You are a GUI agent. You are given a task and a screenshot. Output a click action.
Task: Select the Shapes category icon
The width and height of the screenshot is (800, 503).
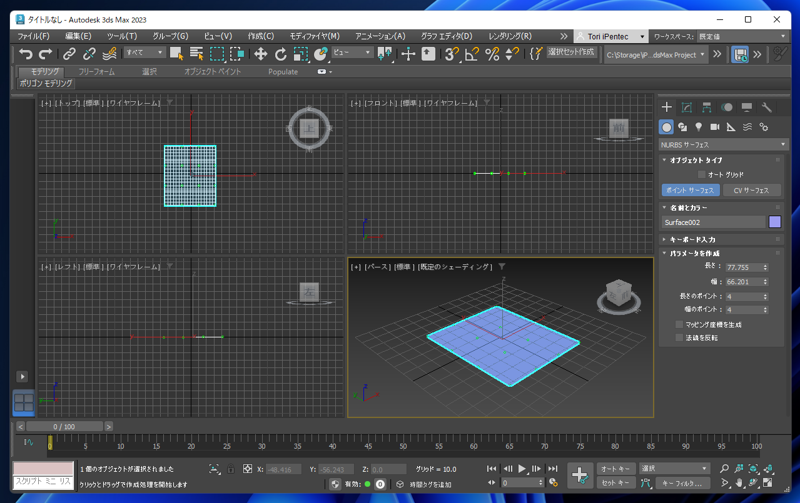tap(683, 127)
